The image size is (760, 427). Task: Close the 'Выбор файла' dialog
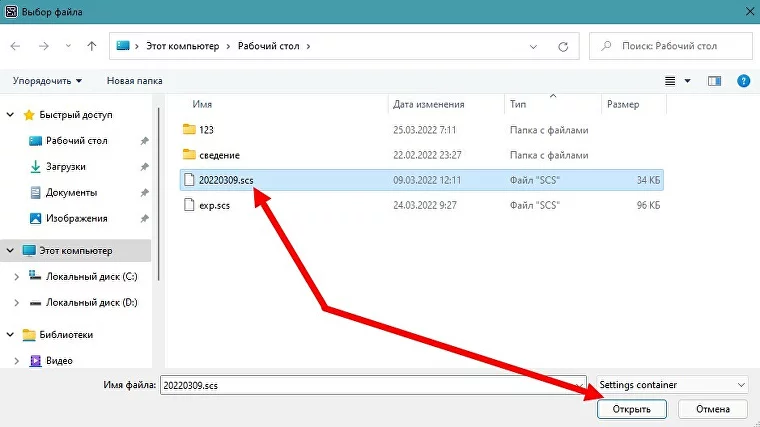coord(749,11)
